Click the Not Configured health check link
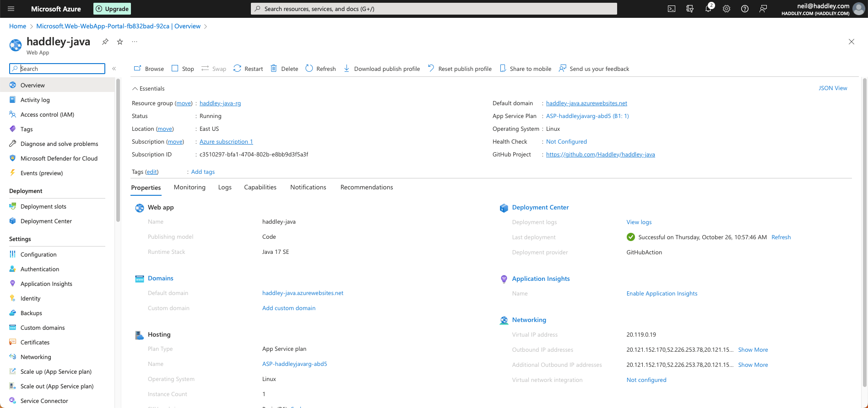The width and height of the screenshot is (868, 408). (566, 142)
